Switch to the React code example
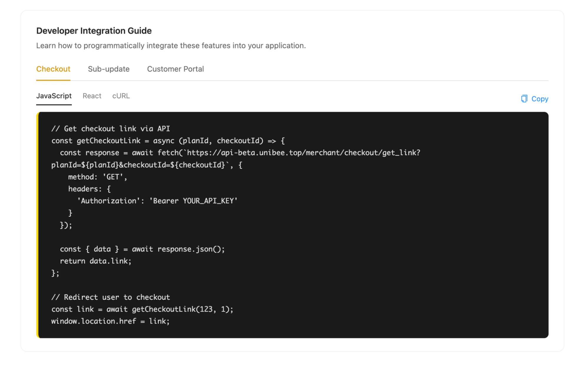Viewport: 588px width, 366px height. [91, 96]
